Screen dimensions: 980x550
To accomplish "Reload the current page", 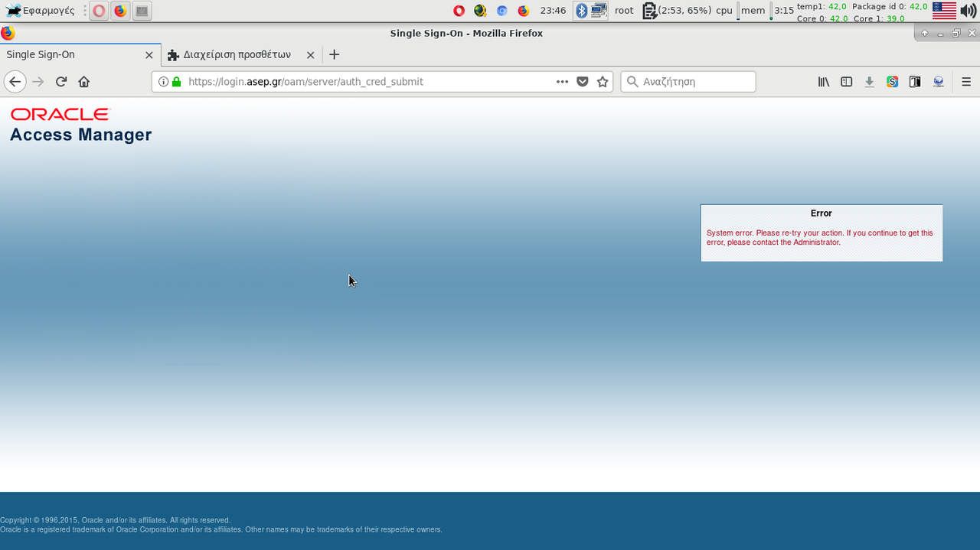I will point(61,82).
